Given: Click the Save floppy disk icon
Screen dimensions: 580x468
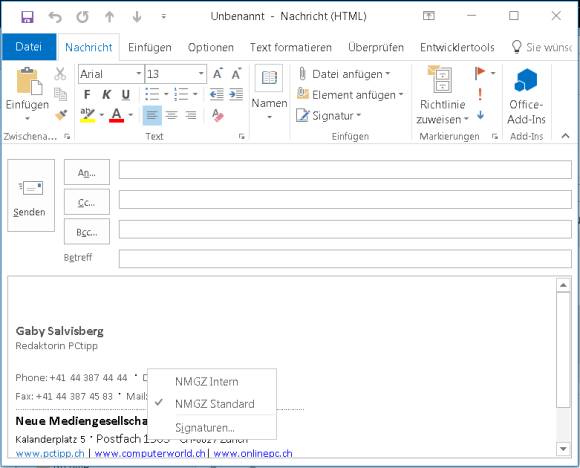Looking at the screenshot, I should pos(27,17).
